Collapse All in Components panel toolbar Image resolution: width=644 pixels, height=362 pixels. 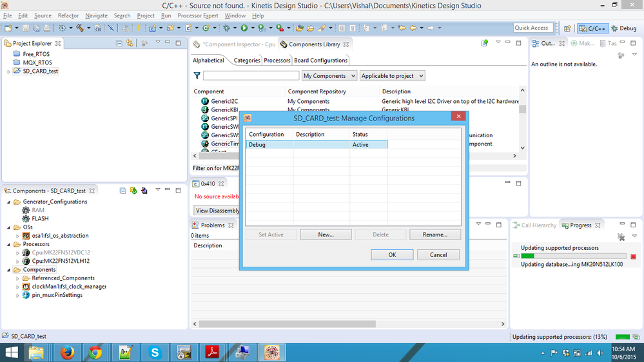tap(122, 191)
